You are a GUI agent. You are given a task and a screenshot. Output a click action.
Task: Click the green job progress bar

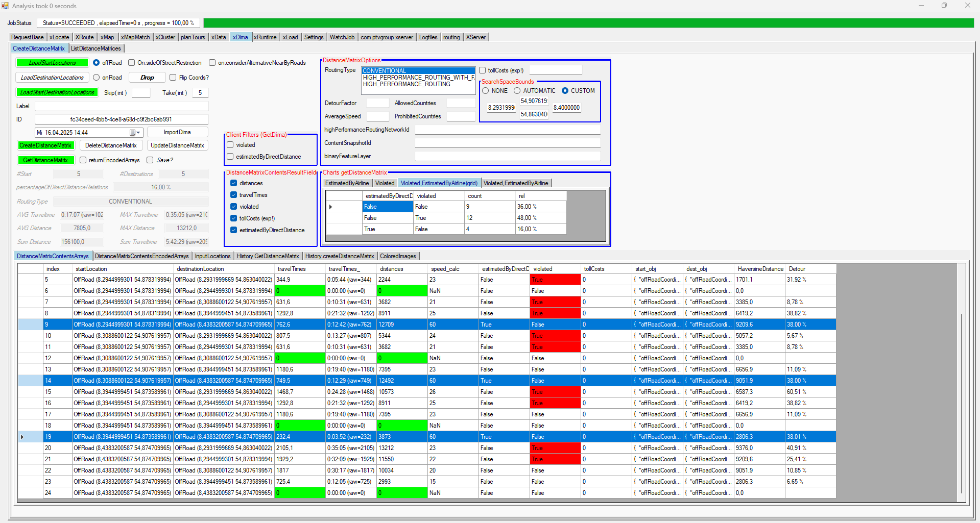click(588, 23)
